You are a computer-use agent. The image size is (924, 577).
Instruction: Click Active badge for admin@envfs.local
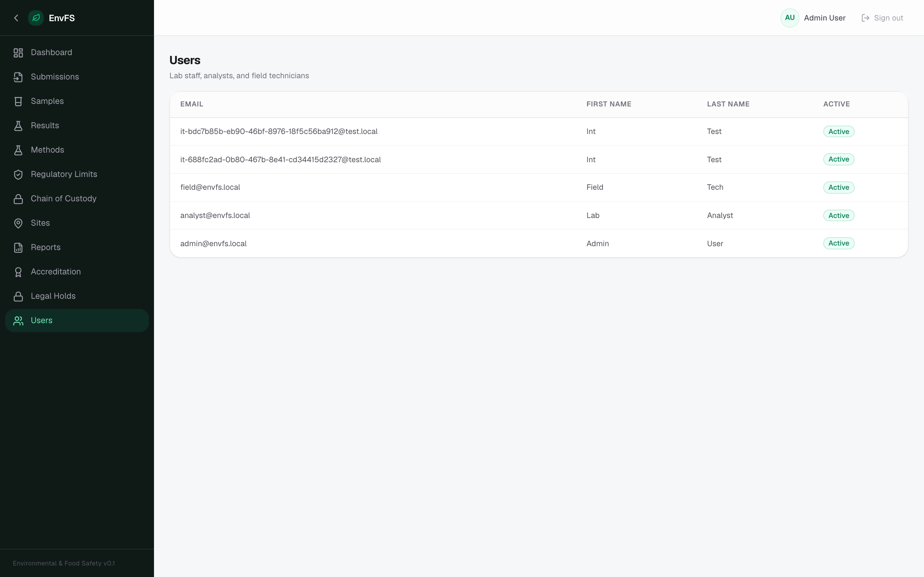click(838, 244)
